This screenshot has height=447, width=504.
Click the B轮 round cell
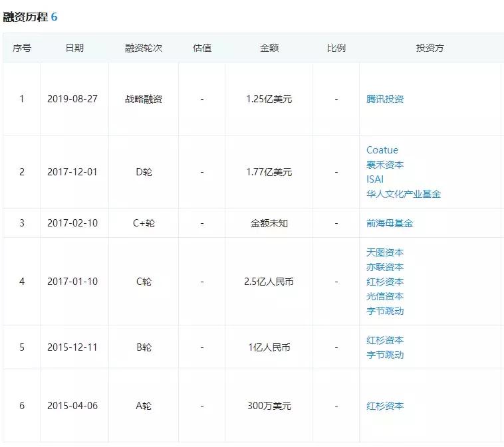144,347
